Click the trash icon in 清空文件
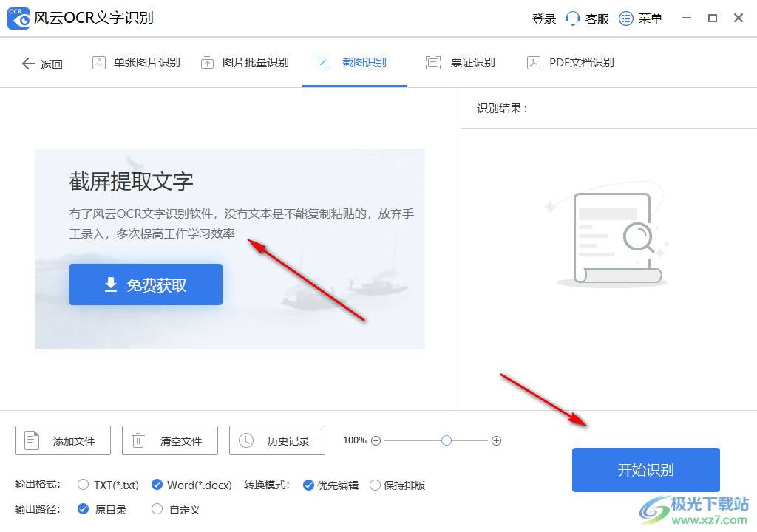Screen dimensions: 757x532 tap(138, 440)
